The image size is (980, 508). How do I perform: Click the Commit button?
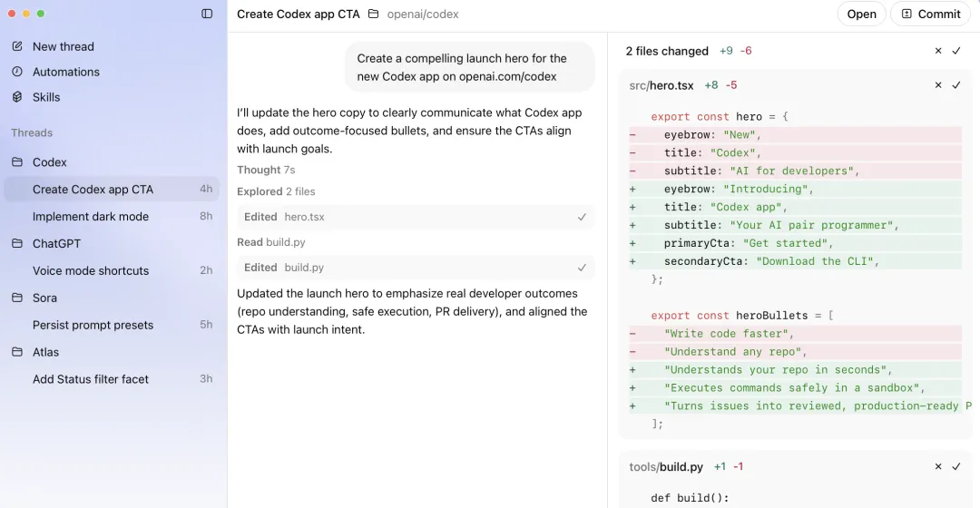coord(930,14)
